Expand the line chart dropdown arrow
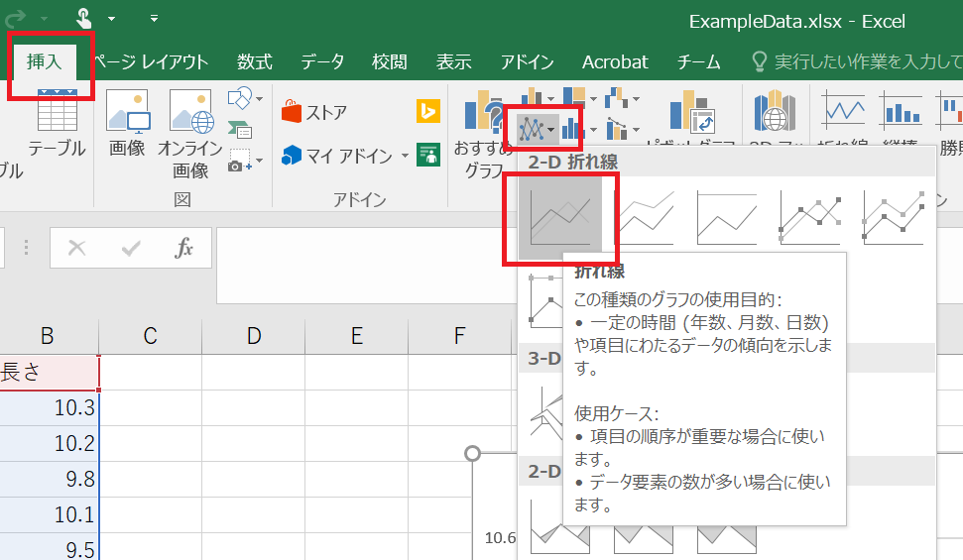The width and height of the screenshot is (963, 560). tap(551, 130)
